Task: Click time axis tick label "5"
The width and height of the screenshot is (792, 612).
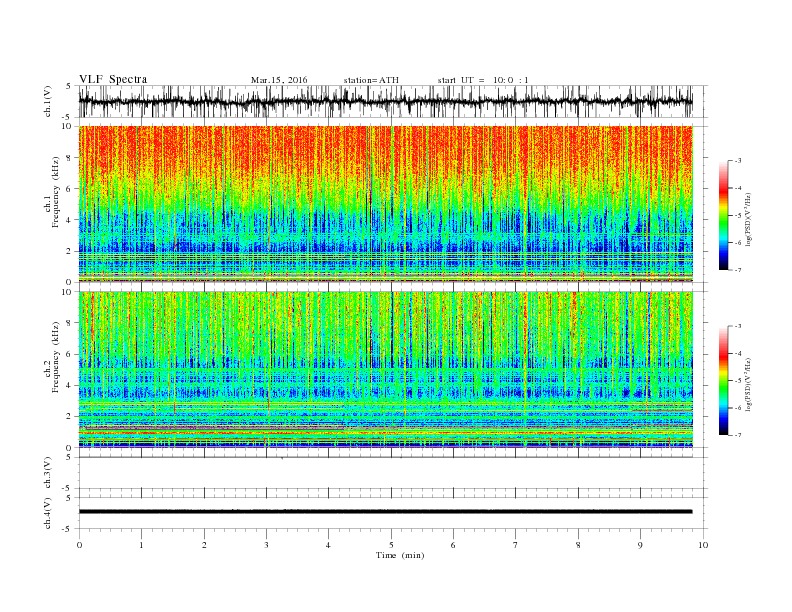Action: coord(391,545)
